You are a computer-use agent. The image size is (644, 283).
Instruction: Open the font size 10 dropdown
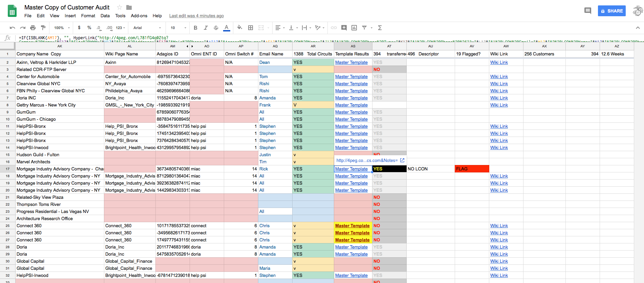tap(178, 28)
